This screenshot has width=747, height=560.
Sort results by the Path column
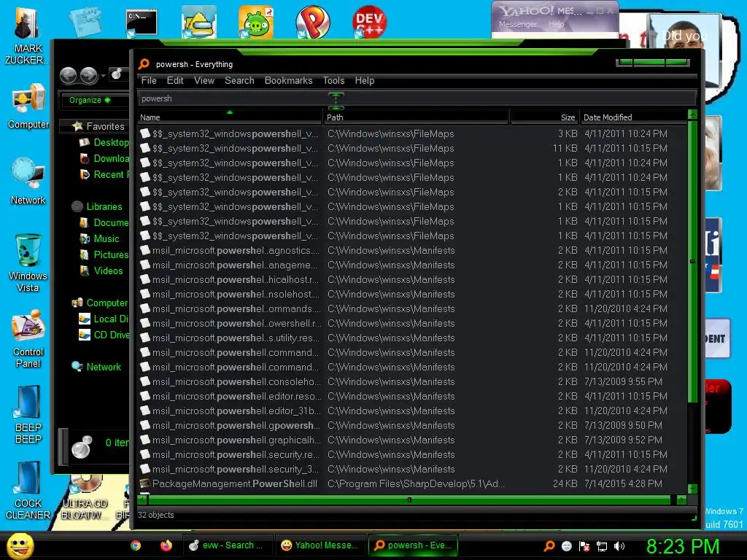pyautogui.click(x=416, y=117)
